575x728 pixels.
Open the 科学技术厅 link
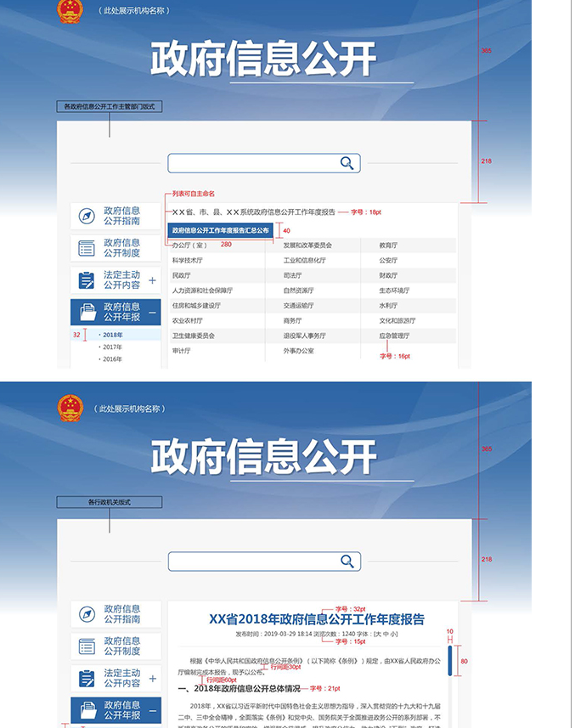(188, 260)
